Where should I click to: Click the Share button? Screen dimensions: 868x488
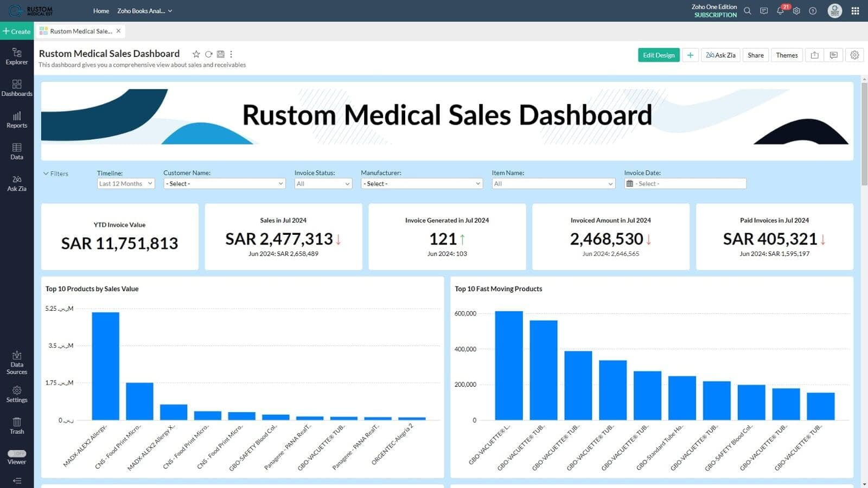pyautogui.click(x=755, y=55)
